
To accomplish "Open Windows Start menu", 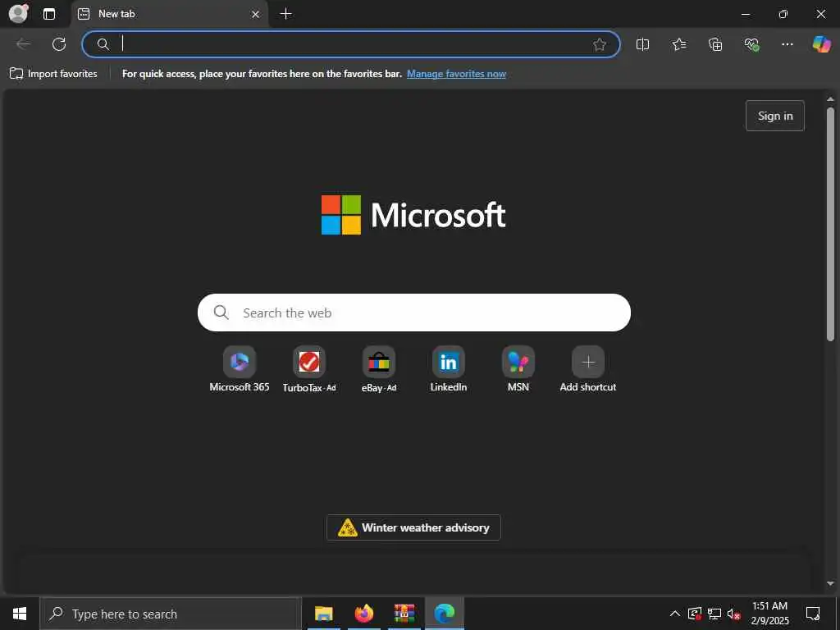I will pyautogui.click(x=20, y=614).
